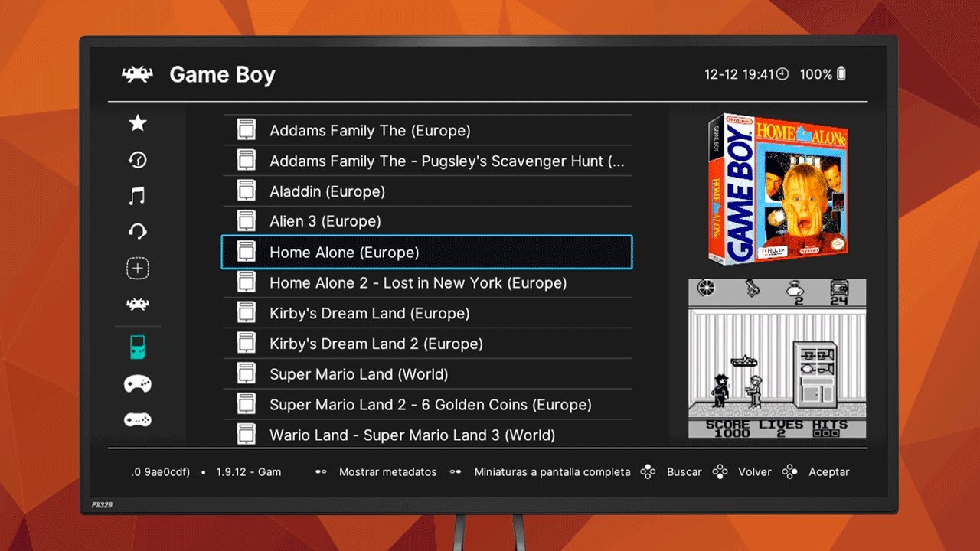The image size is (980, 551).
Task: Select Wario Land - Super Mario Land 3
Action: [427, 433]
